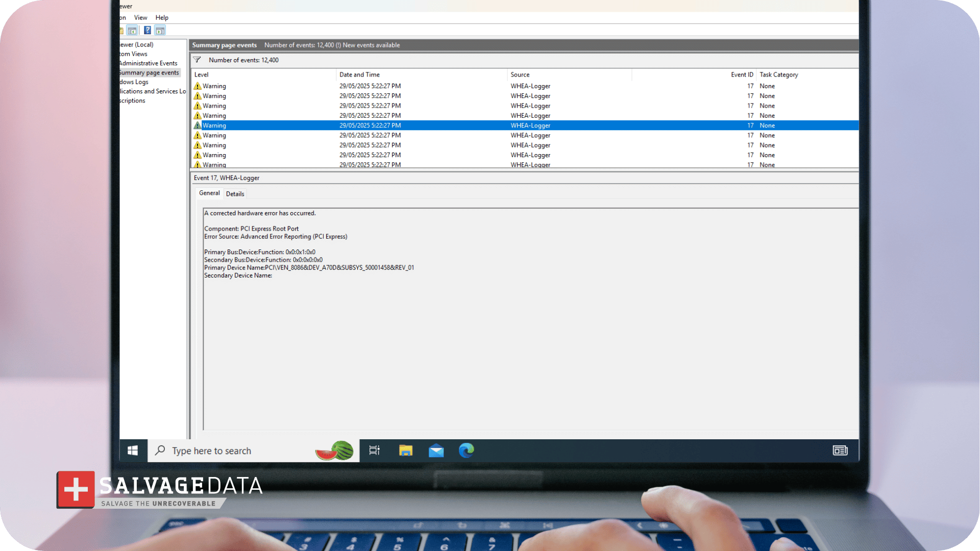Open the notification center icon on the taskbar
Screen dimensions: 980x551
pos(840,450)
